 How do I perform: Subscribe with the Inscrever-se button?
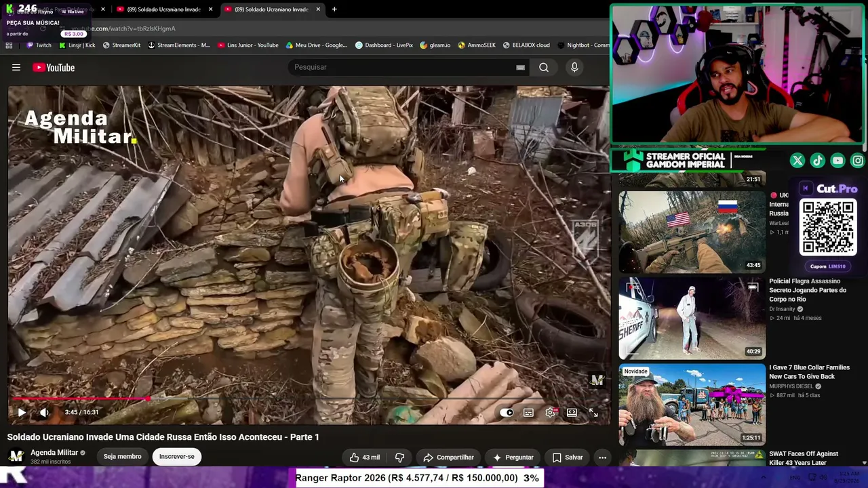(x=176, y=457)
